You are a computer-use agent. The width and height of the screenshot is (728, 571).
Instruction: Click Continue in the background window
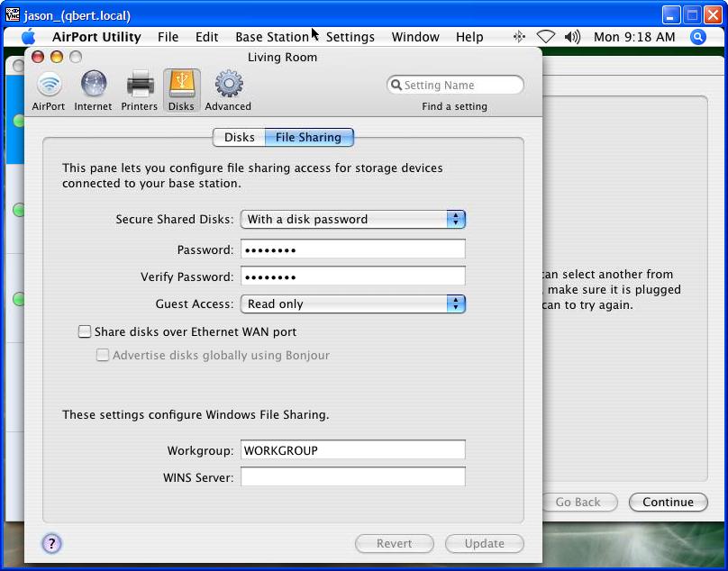tap(669, 502)
